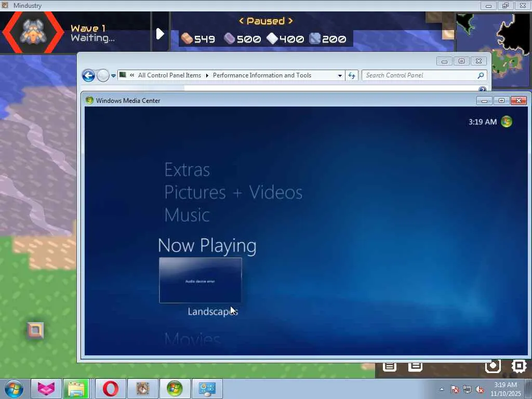Open the pink fox taskbar app
Screen dimensions: 532x399
[x=46, y=389]
